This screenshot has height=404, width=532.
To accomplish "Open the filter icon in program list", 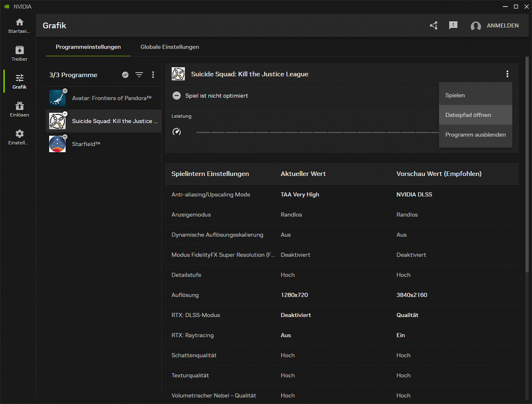I will point(139,75).
